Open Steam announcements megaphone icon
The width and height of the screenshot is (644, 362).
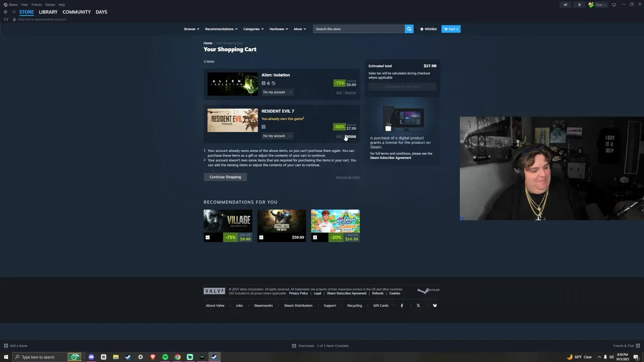(x=566, y=5)
